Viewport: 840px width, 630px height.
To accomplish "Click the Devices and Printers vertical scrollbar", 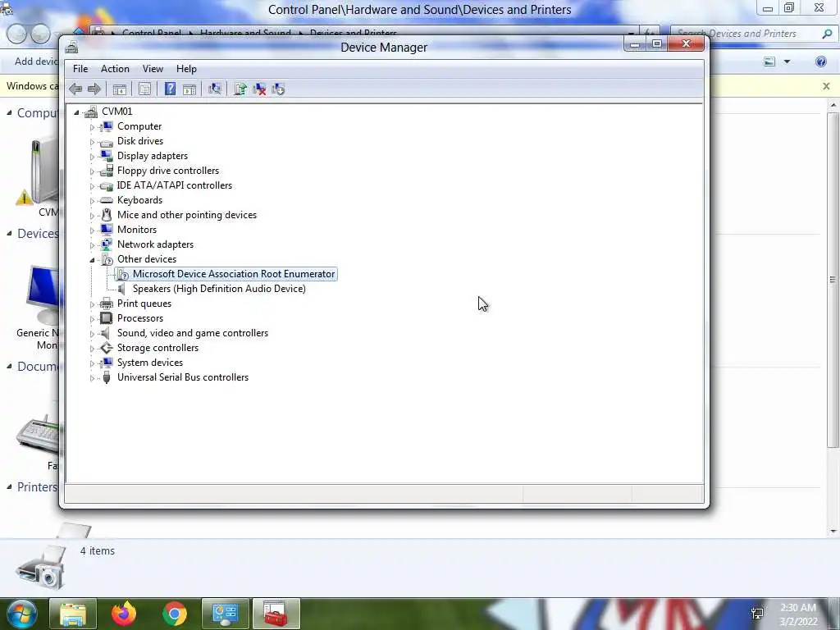I will point(833,279).
